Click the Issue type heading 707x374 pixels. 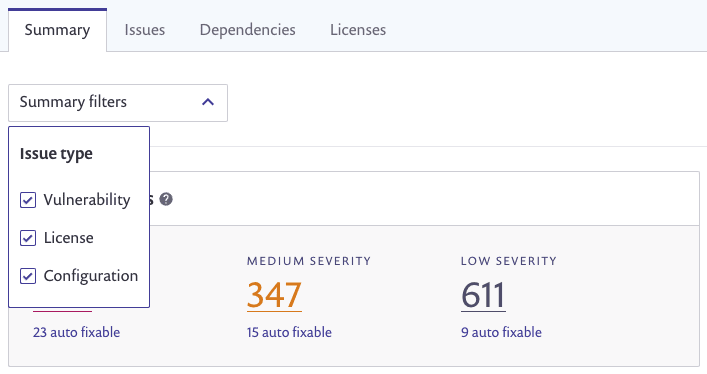pyautogui.click(x=56, y=154)
